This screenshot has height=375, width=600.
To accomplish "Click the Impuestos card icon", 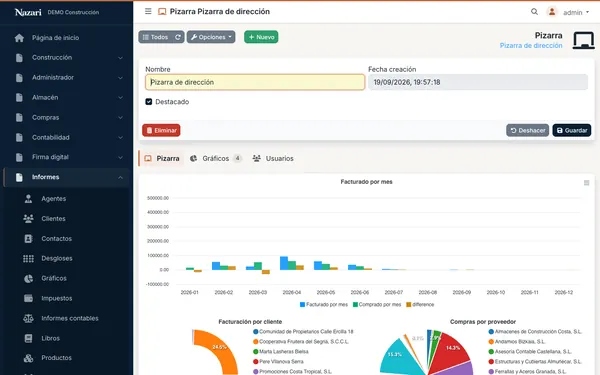I will [28, 298].
